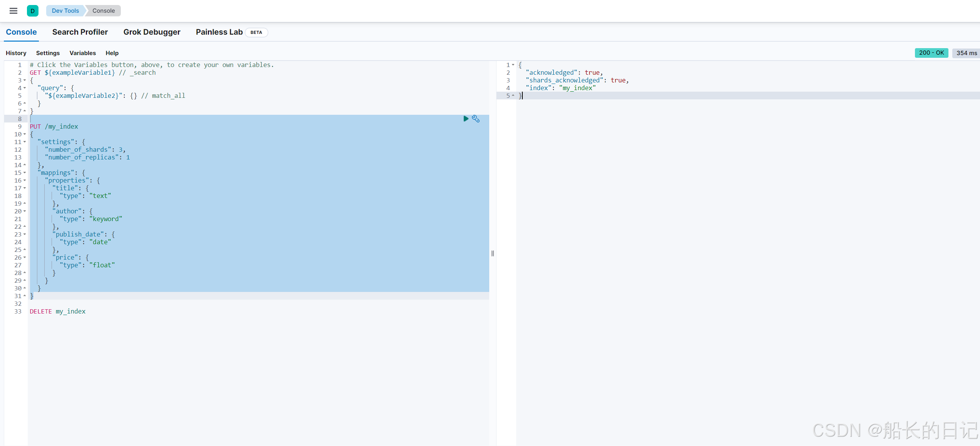Open the Variables editor
Image resolution: width=980 pixels, height=446 pixels.
tap(82, 53)
